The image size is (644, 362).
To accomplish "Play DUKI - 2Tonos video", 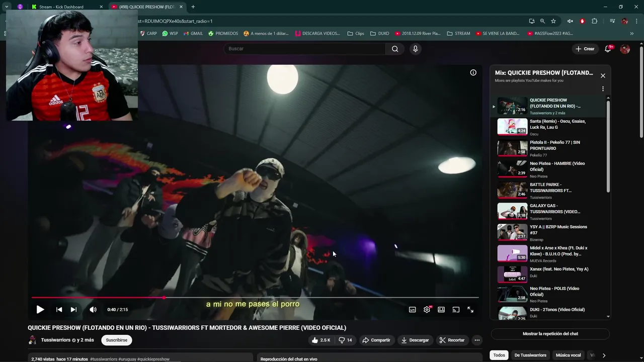I will [548, 313].
